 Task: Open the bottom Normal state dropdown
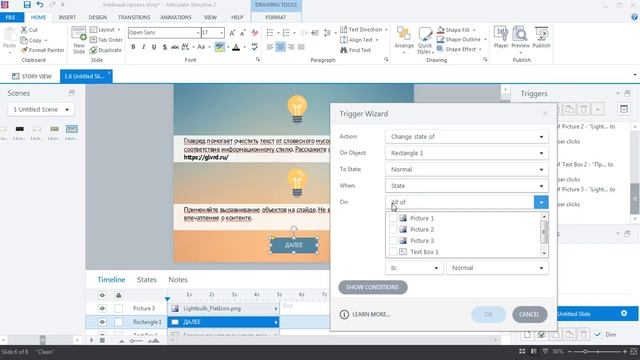[497, 268]
